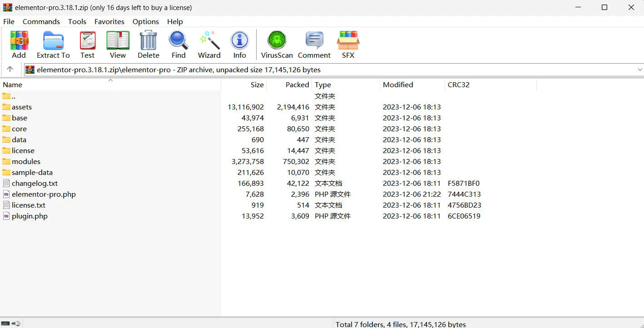Click the 13,116,902 size value
Image resolution: width=644 pixels, height=328 pixels.
click(x=246, y=107)
